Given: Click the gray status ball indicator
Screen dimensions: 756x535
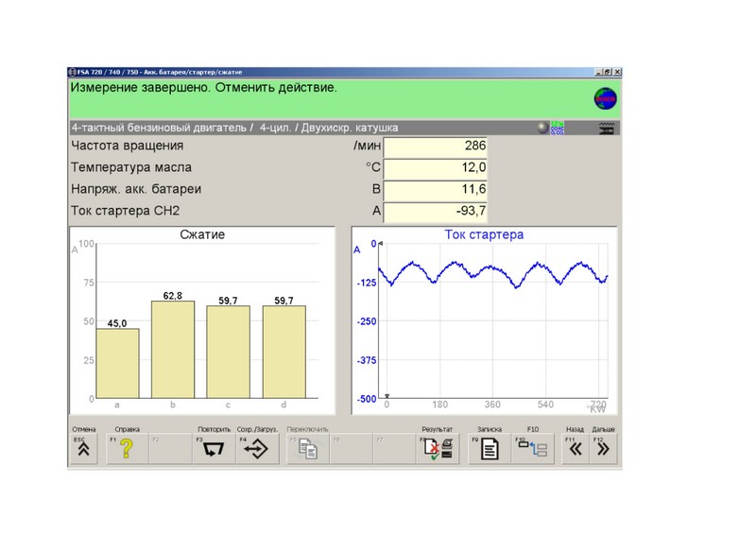Looking at the screenshot, I should pos(542,128).
